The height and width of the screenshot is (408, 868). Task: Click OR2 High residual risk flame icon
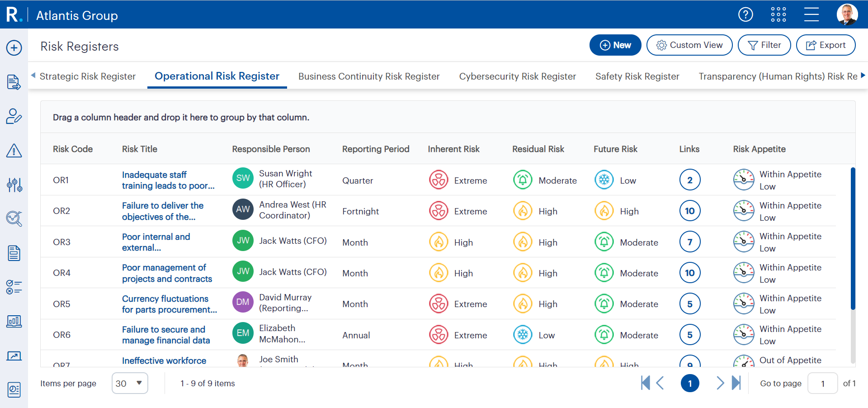click(523, 211)
